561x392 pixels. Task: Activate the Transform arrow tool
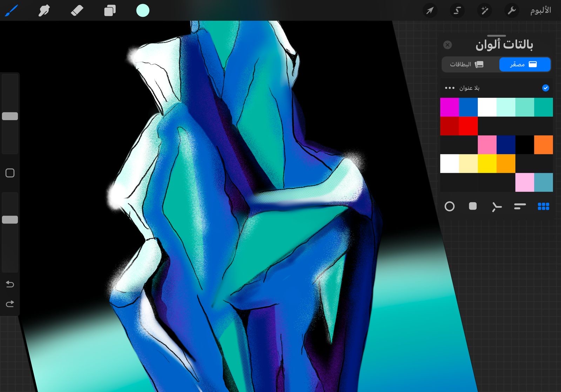pos(430,11)
